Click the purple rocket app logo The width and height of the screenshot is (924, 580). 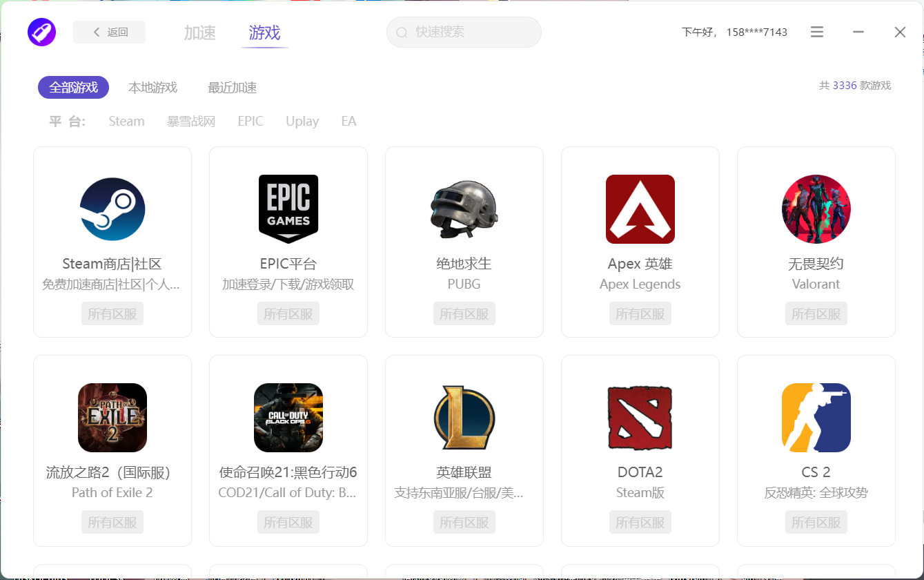click(41, 32)
